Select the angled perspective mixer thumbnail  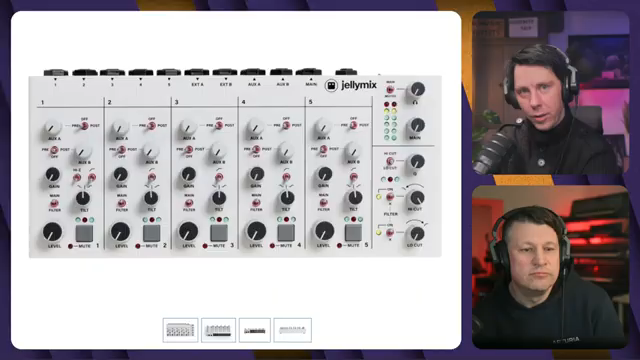(x=218, y=330)
